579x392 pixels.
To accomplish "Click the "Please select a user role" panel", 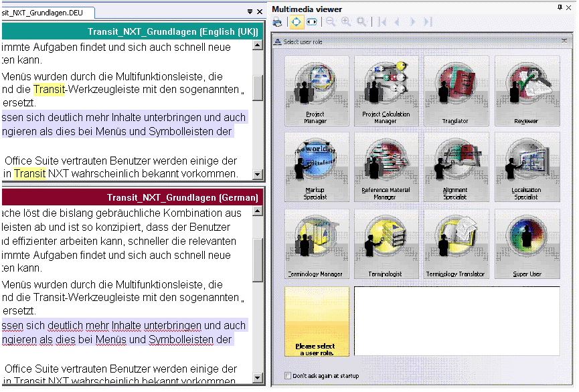I will point(317,322).
